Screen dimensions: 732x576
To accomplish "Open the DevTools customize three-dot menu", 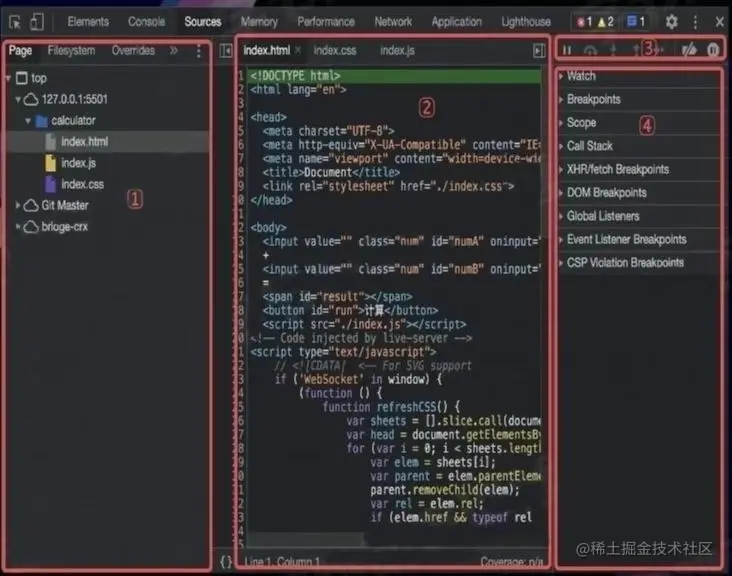I will [x=695, y=21].
